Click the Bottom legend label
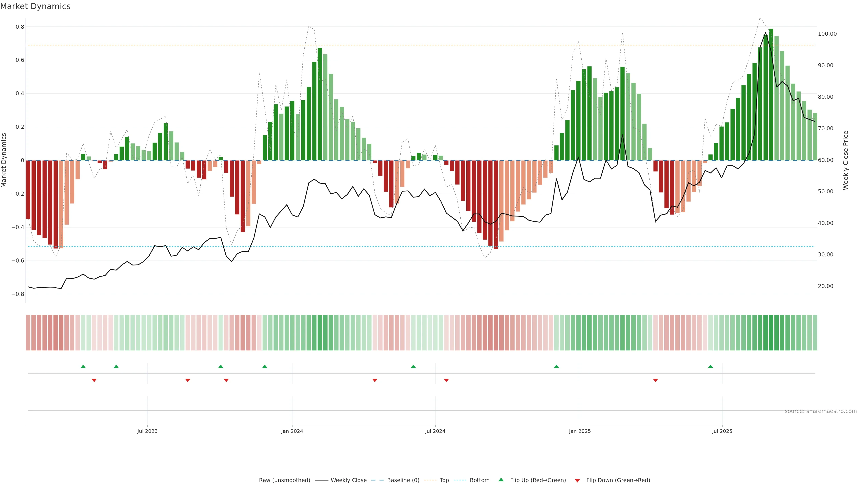The image size is (868, 488). pos(479,480)
